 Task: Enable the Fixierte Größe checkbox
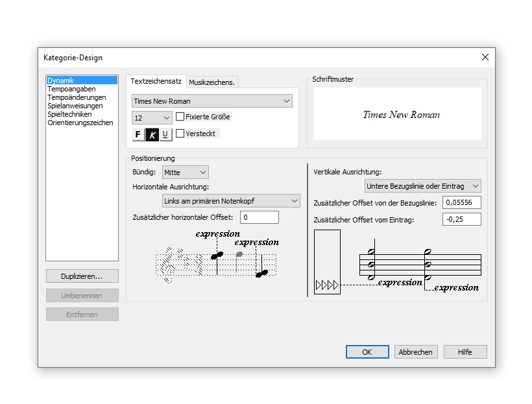[x=180, y=117]
